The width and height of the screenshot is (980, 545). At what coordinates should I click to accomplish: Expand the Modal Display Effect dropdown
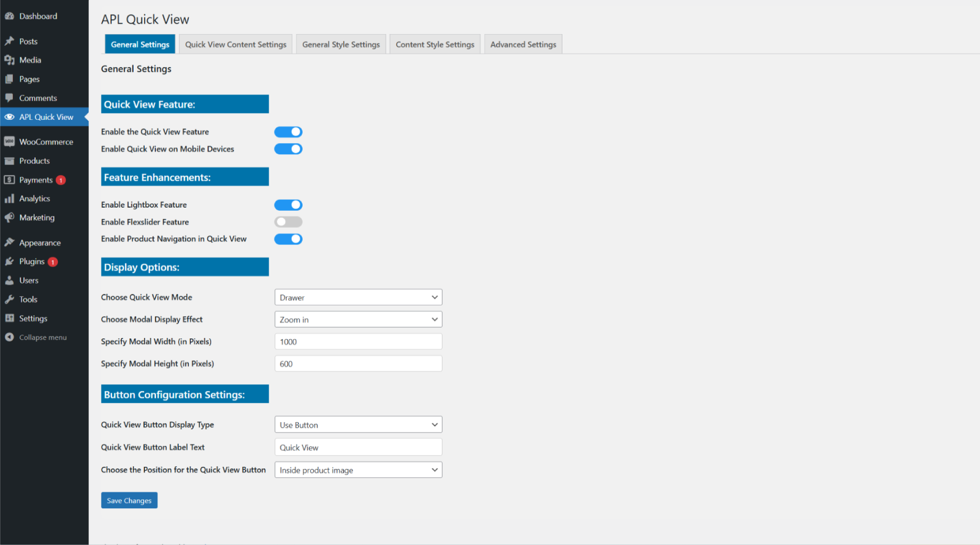358,319
